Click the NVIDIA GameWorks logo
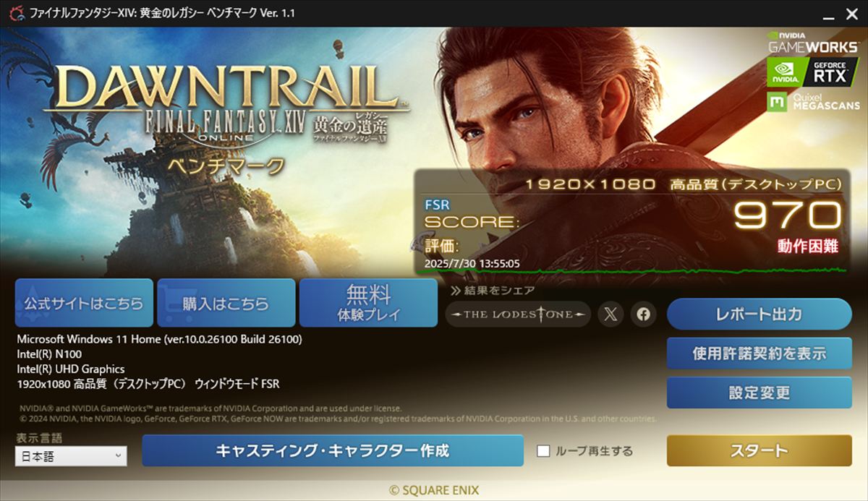868x501 pixels. 814,40
